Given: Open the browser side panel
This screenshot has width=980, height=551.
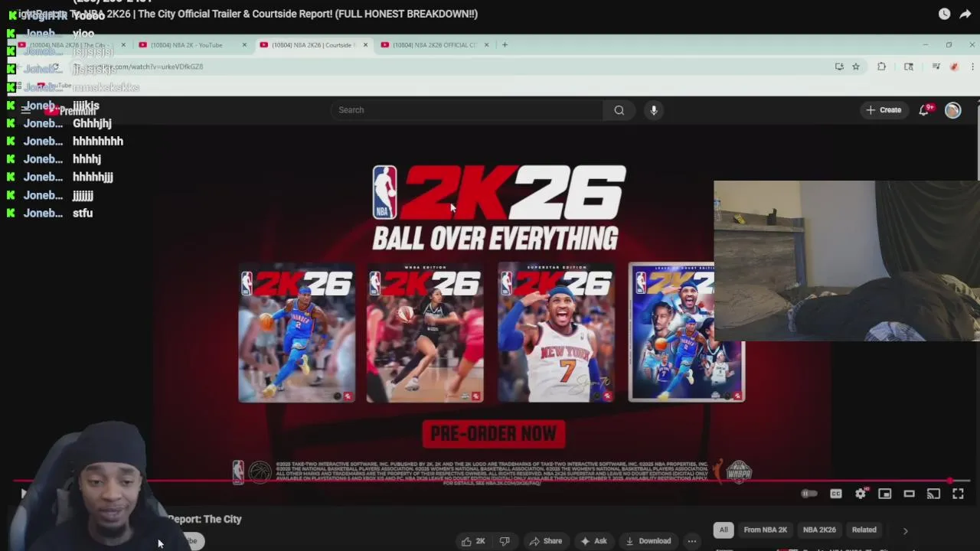Looking at the screenshot, I should tap(909, 67).
